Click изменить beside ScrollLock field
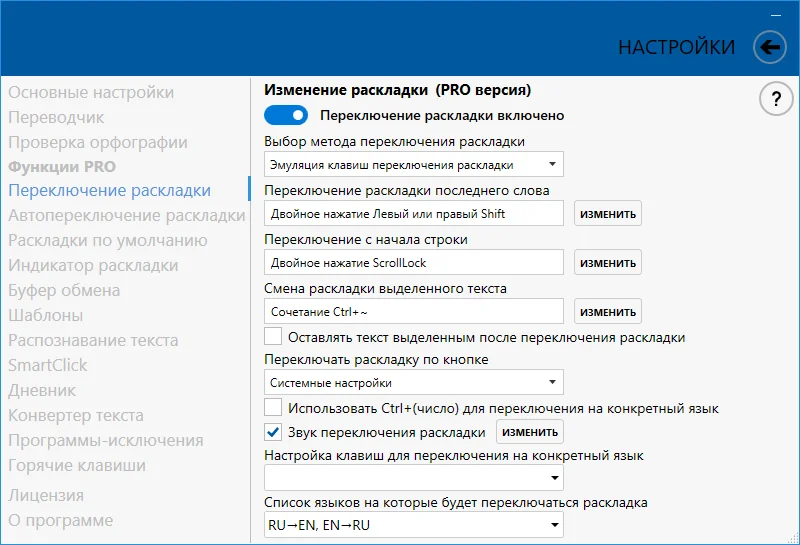Viewport: 800px width, 545px height. point(608,262)
